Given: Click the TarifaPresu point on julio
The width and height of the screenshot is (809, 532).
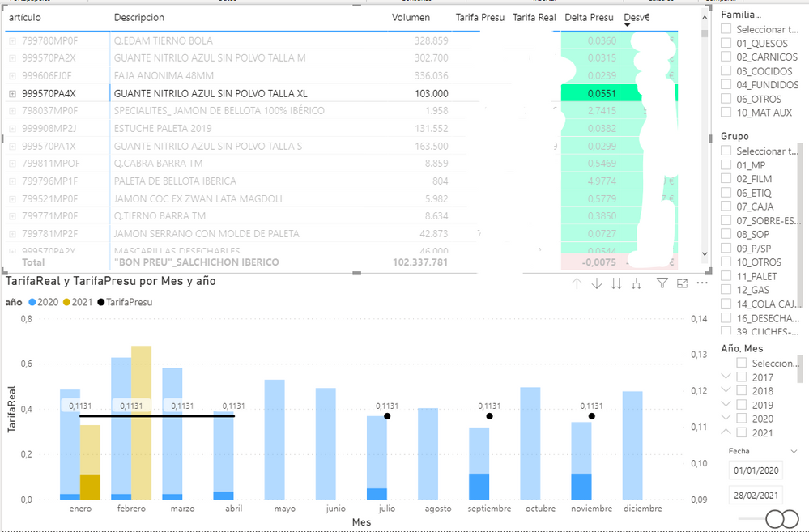Looking at the screenshot, I should pos(387,416).
